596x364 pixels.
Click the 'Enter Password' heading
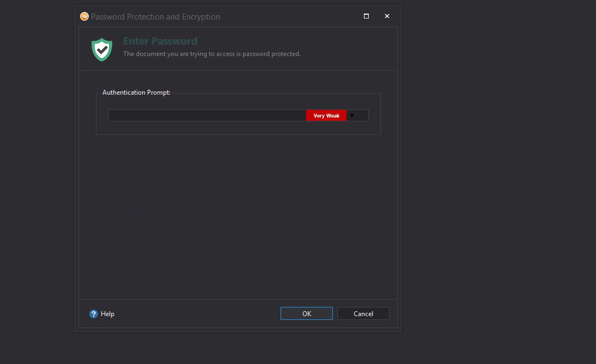click(160, 41)
